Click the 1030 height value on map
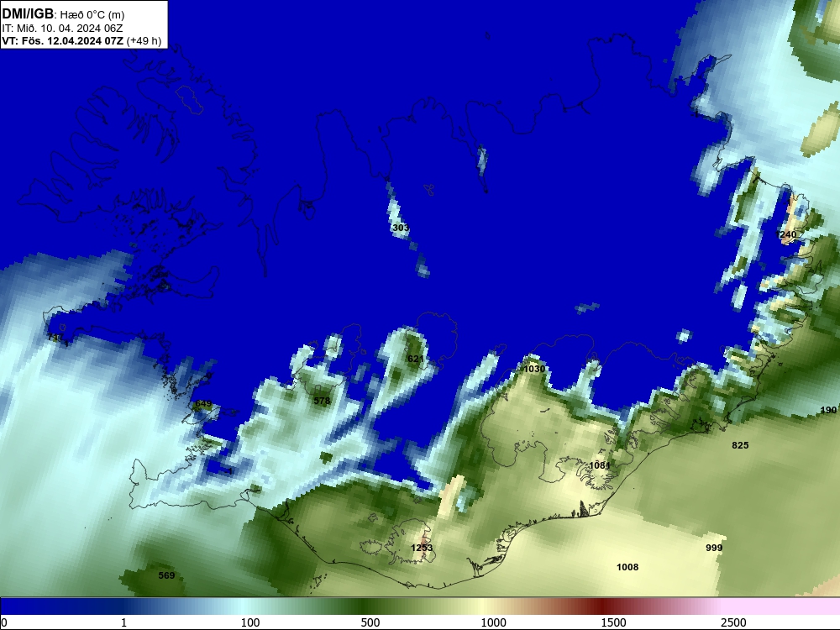The height and width of the screenshot is (630, 840). (x=534, y=369)
